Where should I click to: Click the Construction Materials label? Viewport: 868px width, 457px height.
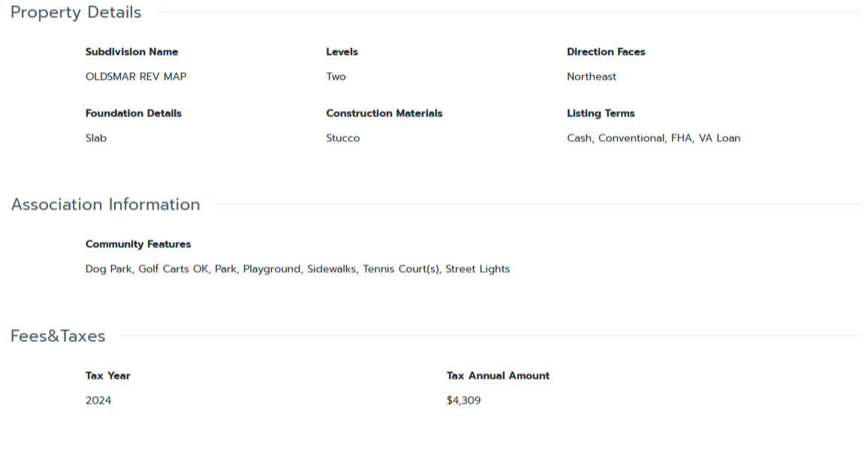pos(384,113)
